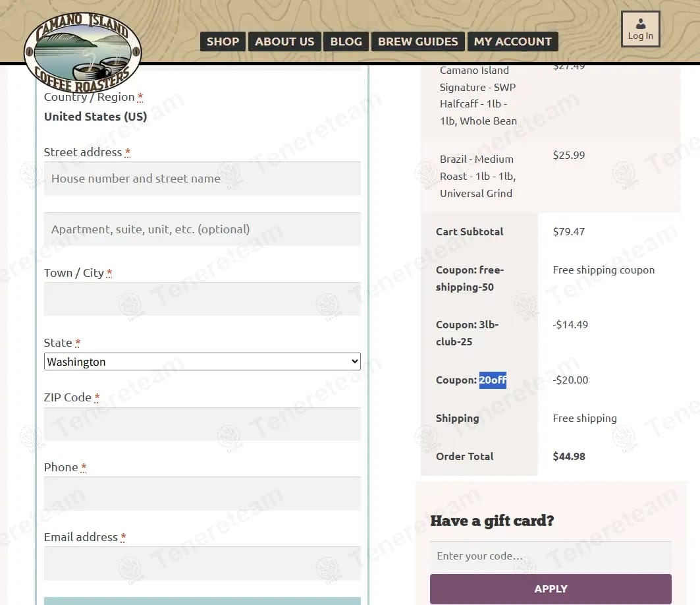Click the highlighted 20off coupon text
The width and height of the screenshot is (700, 605).
pyautogui.click(x=493, y=380)
